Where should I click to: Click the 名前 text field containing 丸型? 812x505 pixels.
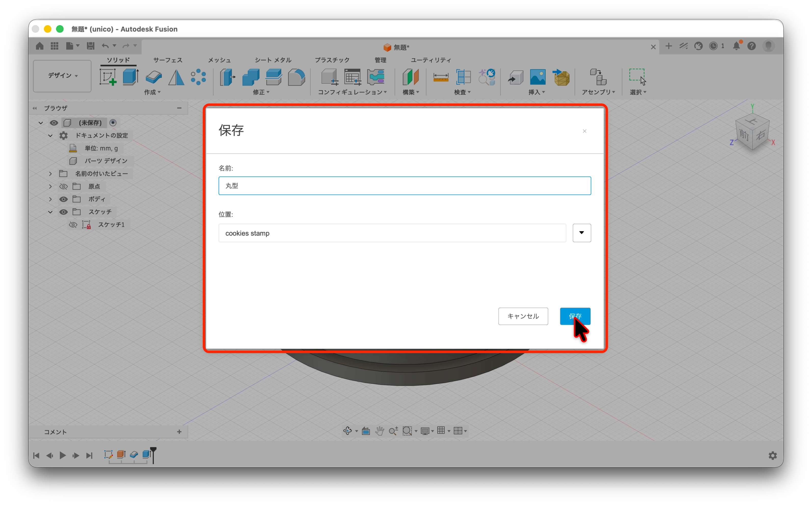click(405, 186)
